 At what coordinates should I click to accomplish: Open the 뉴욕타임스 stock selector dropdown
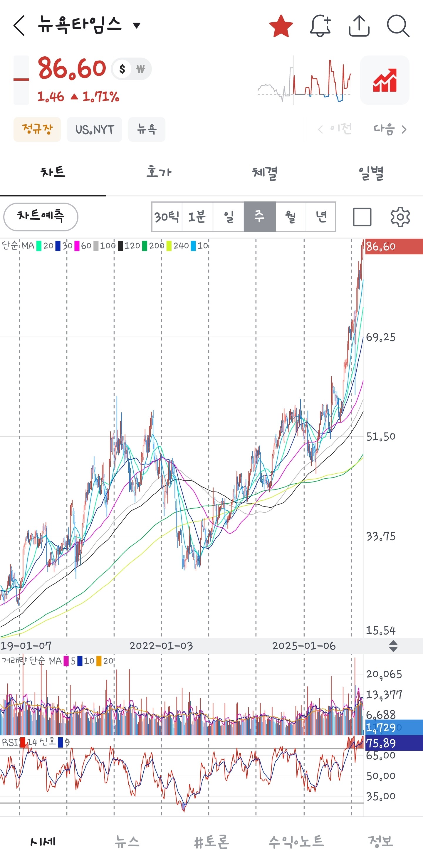click(x=89, y=25)
